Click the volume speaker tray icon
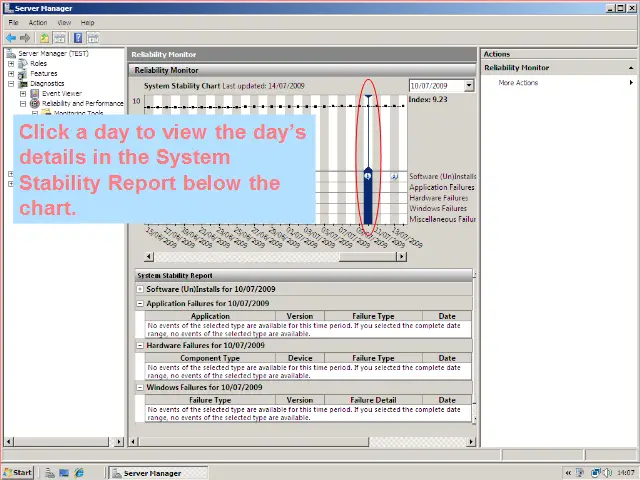Image resolution: width=640 pixels, height=480 pixels. (x=608, y=473)
